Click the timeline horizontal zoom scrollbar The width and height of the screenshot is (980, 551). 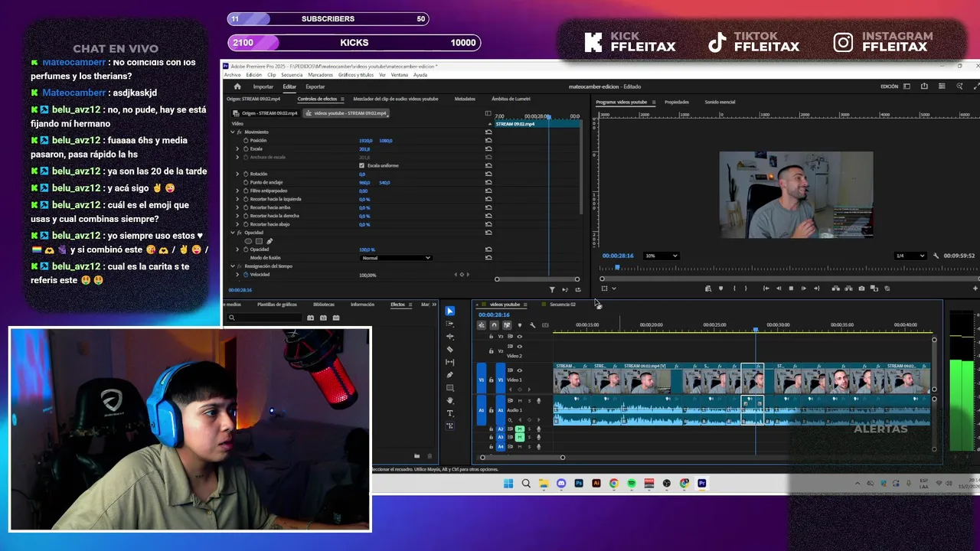[x=522, y=458]
